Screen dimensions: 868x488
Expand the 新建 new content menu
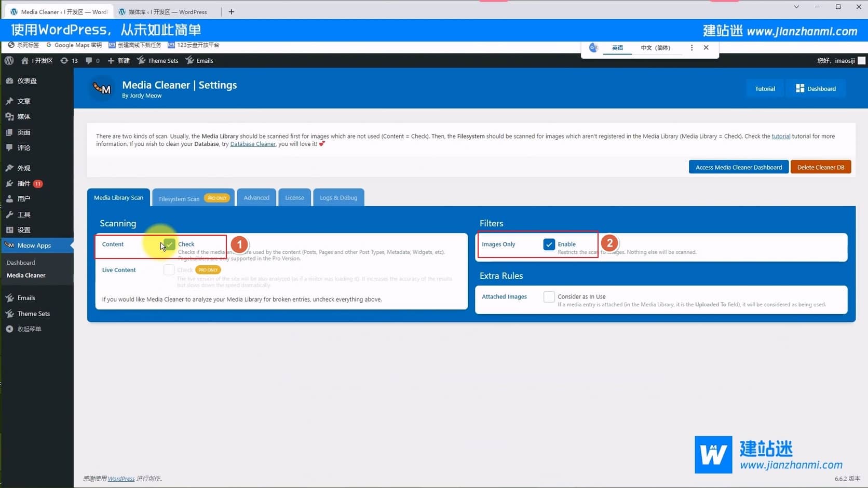pos(119,61)
